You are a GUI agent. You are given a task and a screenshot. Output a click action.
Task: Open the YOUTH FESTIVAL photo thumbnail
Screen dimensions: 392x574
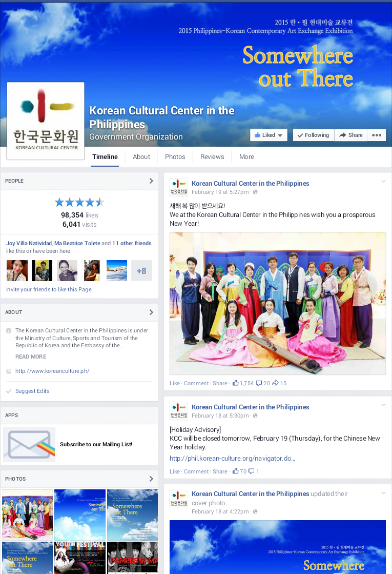80,558
